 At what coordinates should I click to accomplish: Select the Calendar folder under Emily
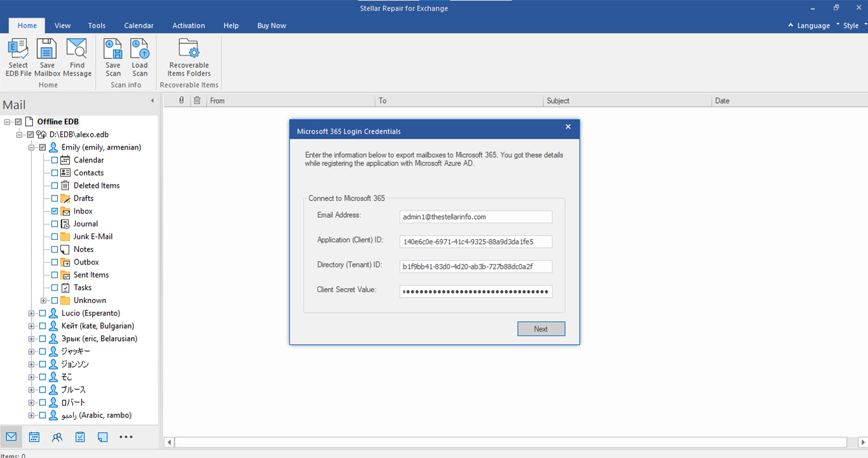click(x=88, y=160)
